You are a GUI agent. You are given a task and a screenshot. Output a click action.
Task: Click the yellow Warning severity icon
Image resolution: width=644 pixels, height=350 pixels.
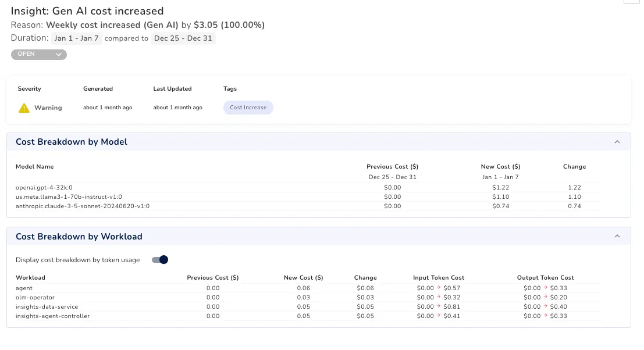pos(24,108)
